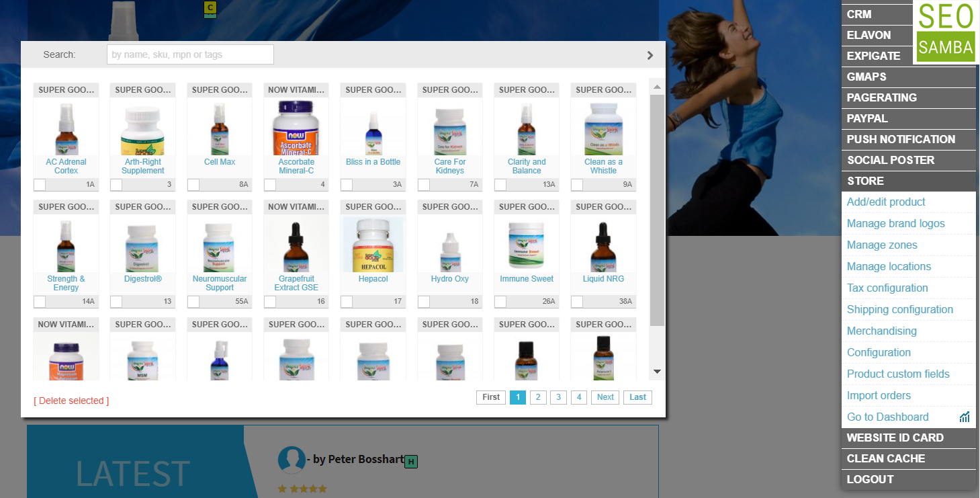
Task: Click CLEAN CACHE
Action: pos(909,458)
